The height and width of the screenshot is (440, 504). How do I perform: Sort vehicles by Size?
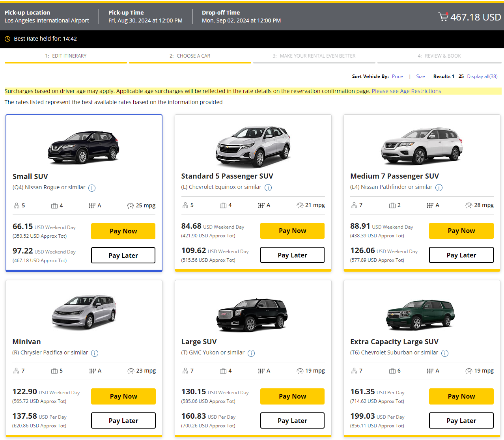point(420,76)
